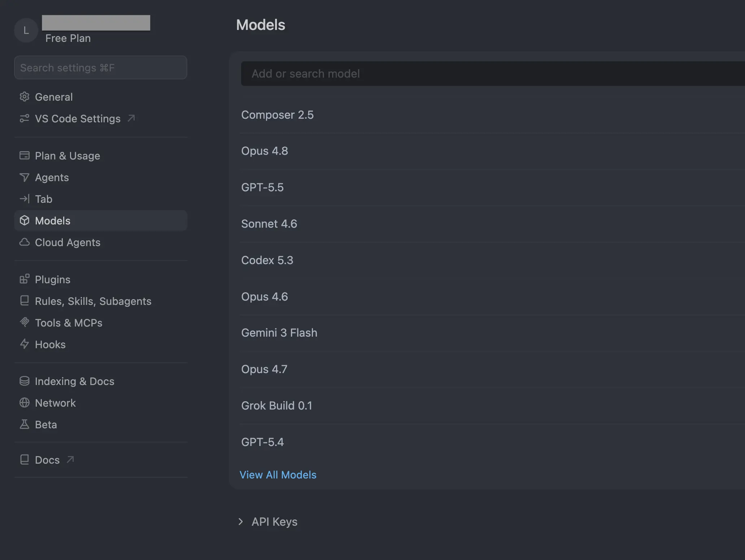
Task: Focus the Add or search model field
Action: point(493,74)
